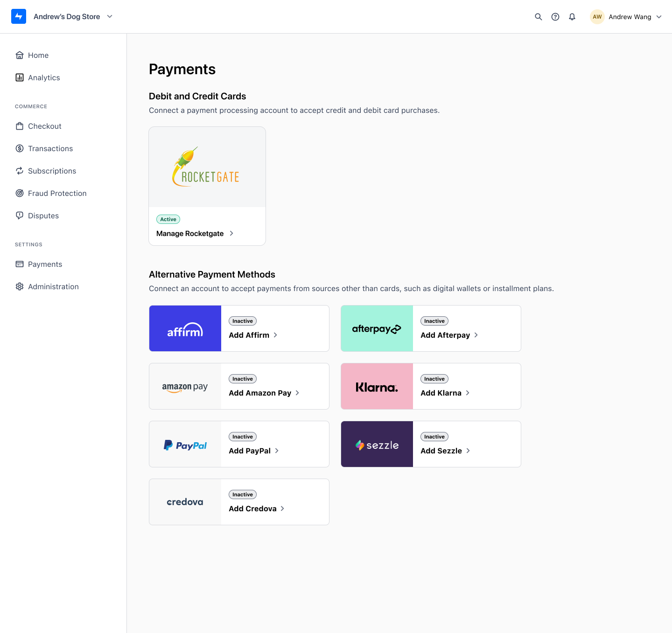Click the Inactive badge on Credova card
The width and height of the screenshot is (672, 633).
point(243,494)
